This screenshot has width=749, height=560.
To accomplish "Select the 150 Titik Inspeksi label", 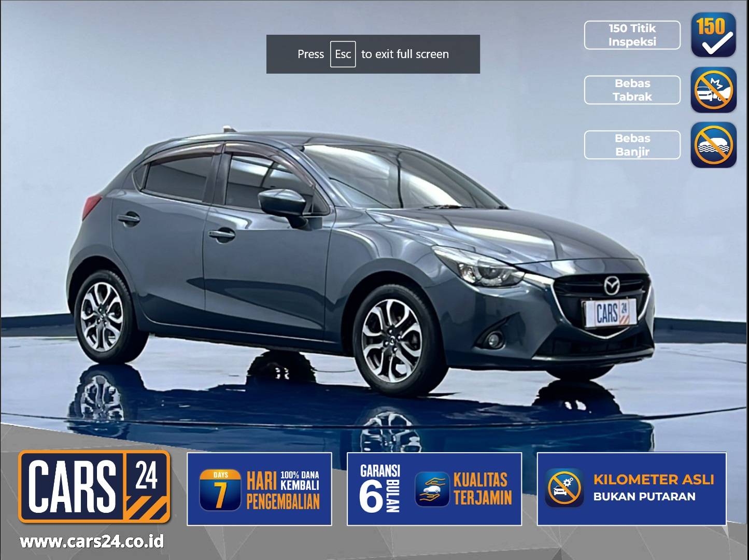I will click(632, 35).
